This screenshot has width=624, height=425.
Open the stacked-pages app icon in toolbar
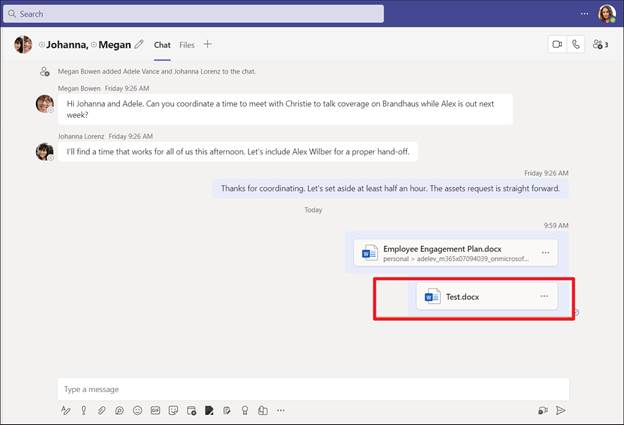click(263, 410)
